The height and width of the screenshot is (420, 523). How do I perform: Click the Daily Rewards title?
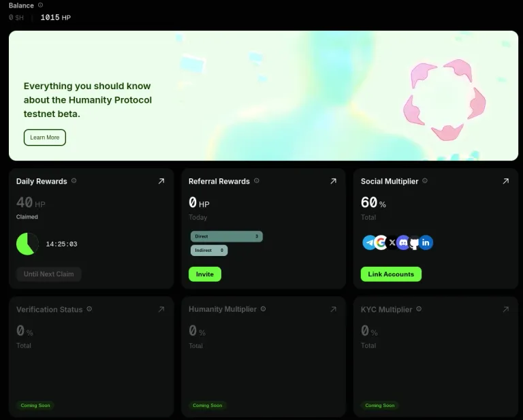coord(42,181)
